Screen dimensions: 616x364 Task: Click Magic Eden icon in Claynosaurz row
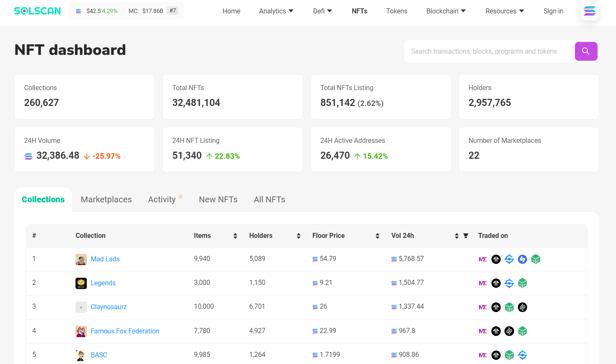pyautogui.click(x=483, y=307)
